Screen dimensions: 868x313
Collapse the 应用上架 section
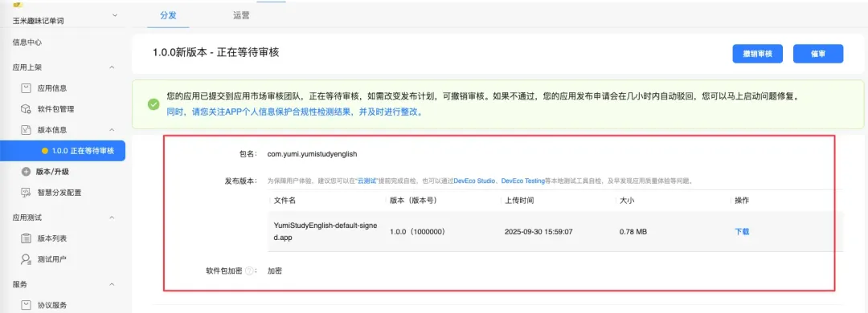[112, 67]
